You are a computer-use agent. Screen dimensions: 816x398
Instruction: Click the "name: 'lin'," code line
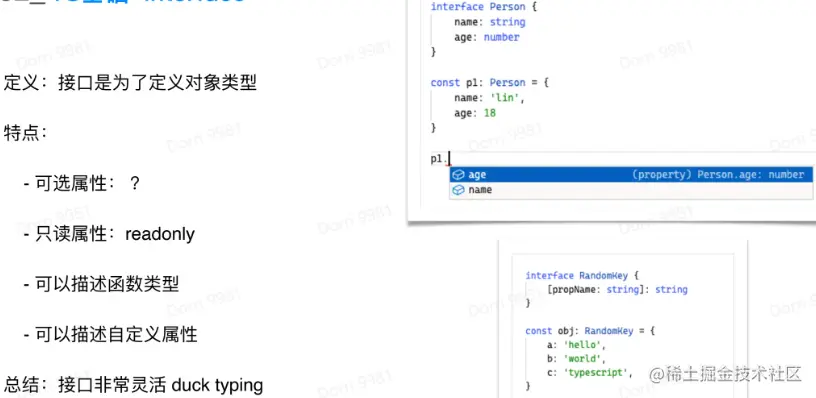pos(489,98)
